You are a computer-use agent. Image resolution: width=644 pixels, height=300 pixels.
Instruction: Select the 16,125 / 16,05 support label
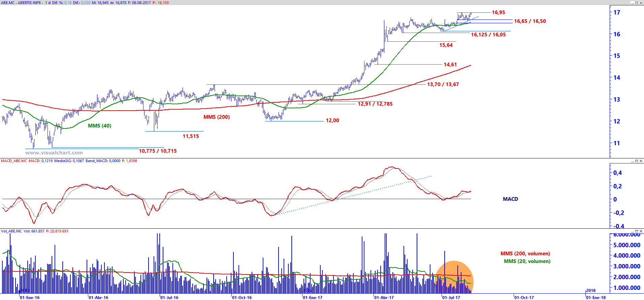pos(488,35)
